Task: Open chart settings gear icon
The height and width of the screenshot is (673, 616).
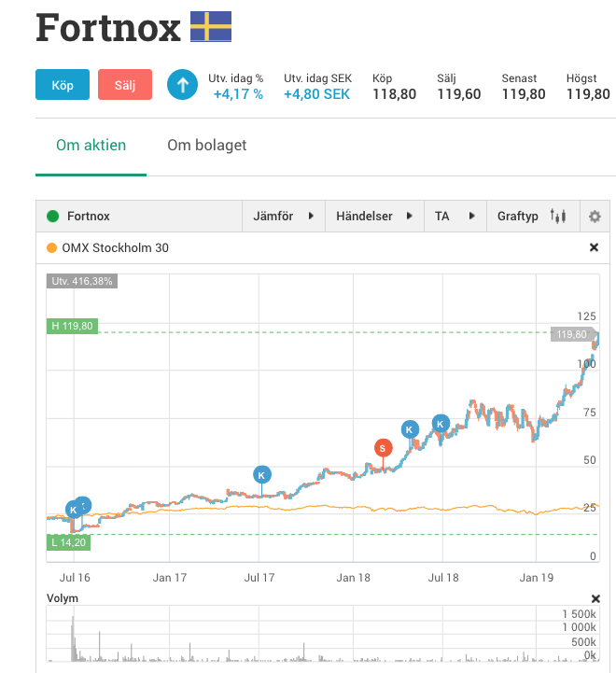Action: click(x=595, y=217)
